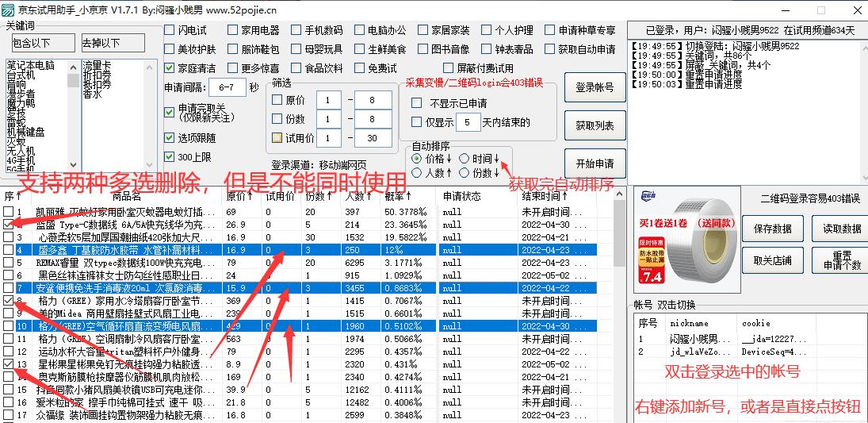This screenshot has width=868, height=423.
Task: Sort by the 结束时间↑ column header
Action: [559, 196]
